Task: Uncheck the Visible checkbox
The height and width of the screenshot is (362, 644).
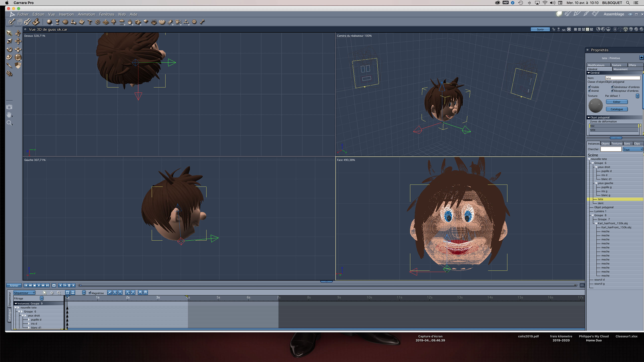Action: [589, 87]
